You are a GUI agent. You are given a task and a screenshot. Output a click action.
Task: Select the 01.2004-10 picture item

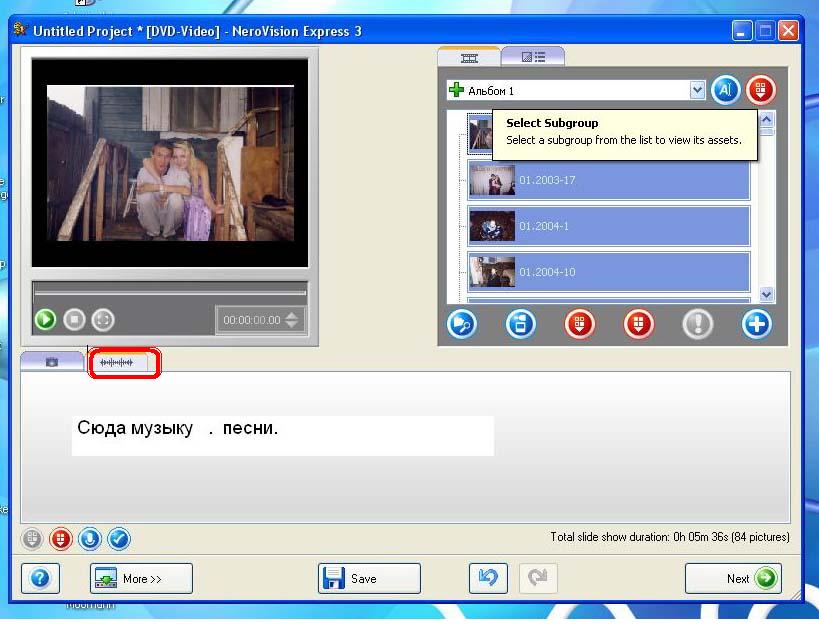click(x=609, y=272)
